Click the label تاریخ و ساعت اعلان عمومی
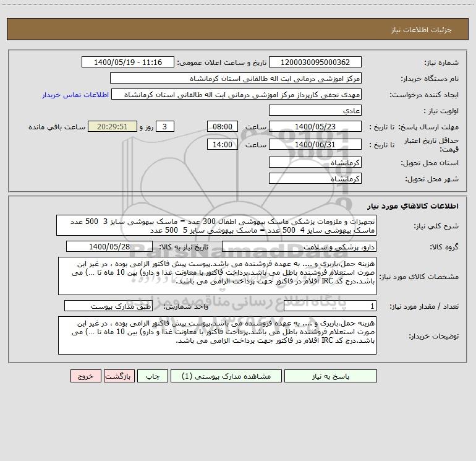Viewport: 476px width, 461px height. (x=221, y=62)
